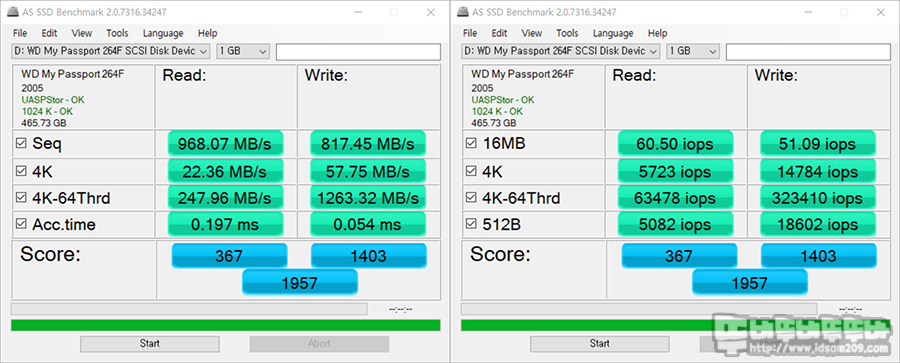Uncheck the 4K test in left window

tap(21, 171)
